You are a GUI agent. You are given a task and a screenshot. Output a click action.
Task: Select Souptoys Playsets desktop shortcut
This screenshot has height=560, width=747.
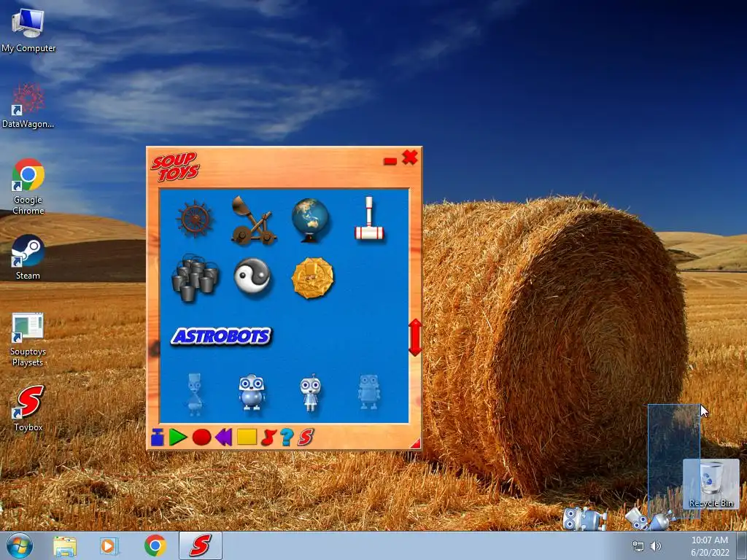click(x=28, y=340)
